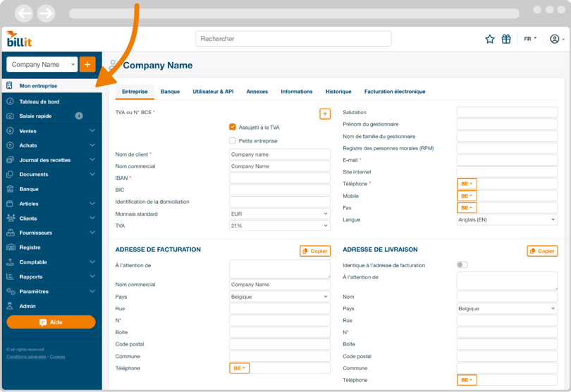571x392 pixels.
Task: Click into the Rechercher search field
Action: (293, 39)
